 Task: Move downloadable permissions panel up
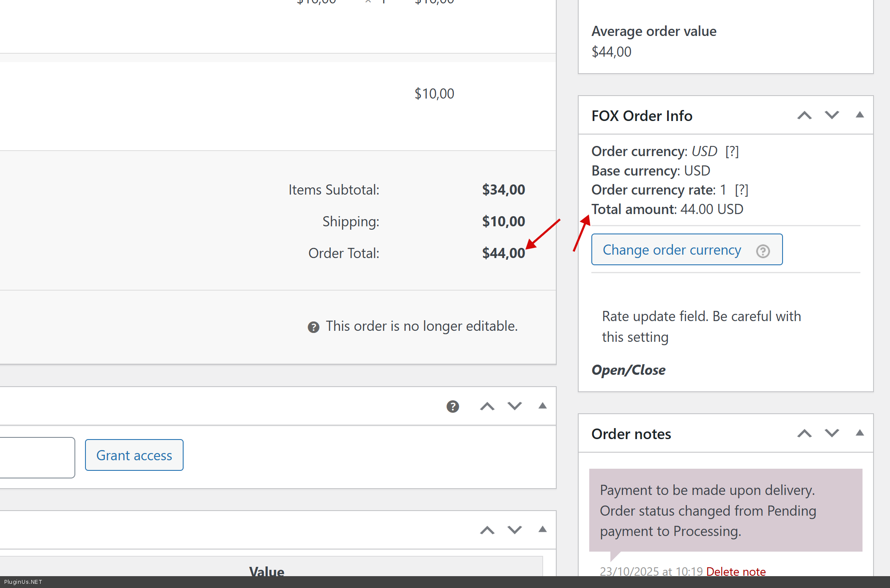tap(487, 407)
